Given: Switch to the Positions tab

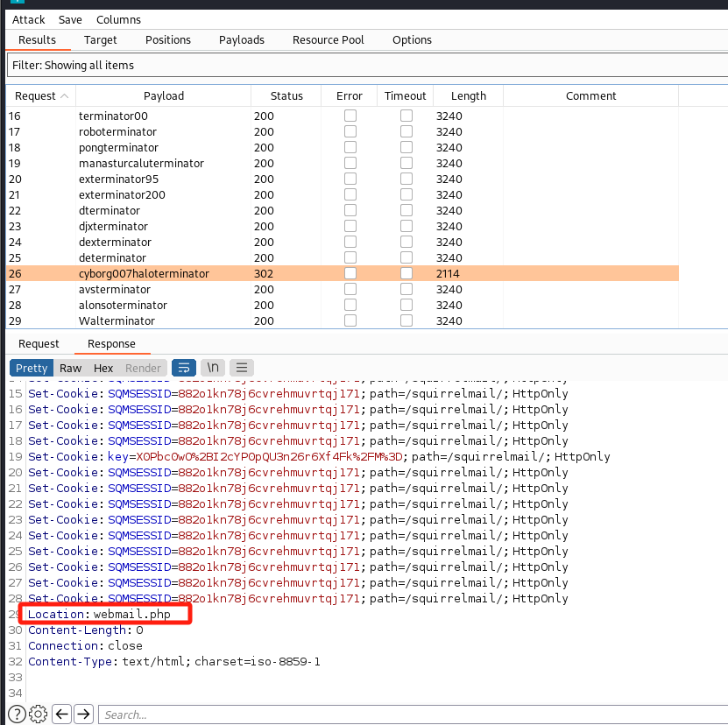Looking at the screenshot, I should (168, 40).
